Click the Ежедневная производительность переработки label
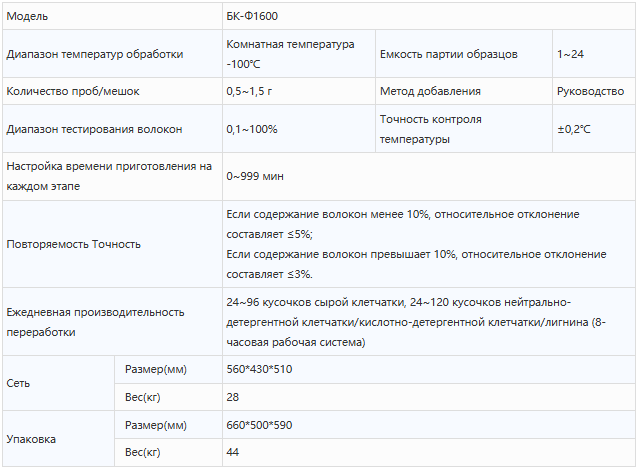This screenshot has height=470, width=643. click(95, 322)
